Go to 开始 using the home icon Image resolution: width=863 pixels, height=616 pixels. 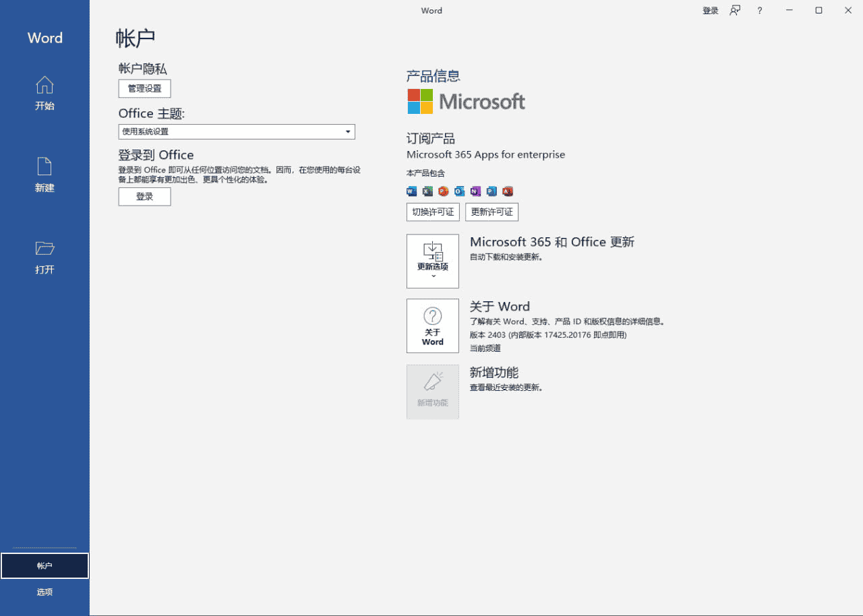pyautogui.click(x=44, y=84)
